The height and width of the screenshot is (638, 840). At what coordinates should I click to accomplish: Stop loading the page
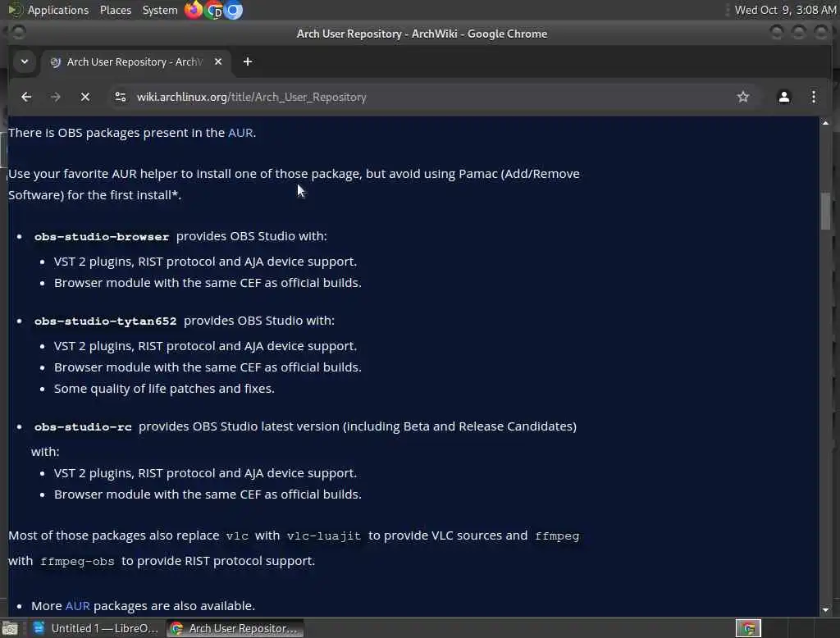[x=85, y=97]
